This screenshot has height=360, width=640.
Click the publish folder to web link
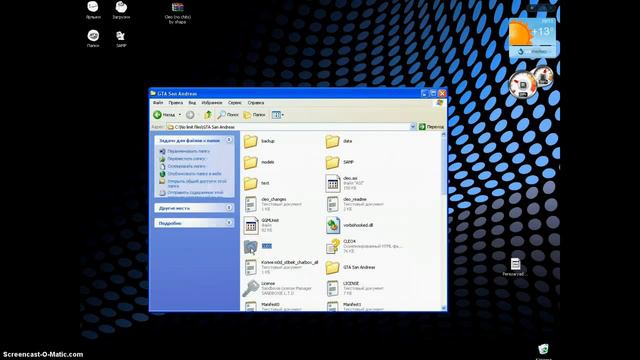(194, 174)
